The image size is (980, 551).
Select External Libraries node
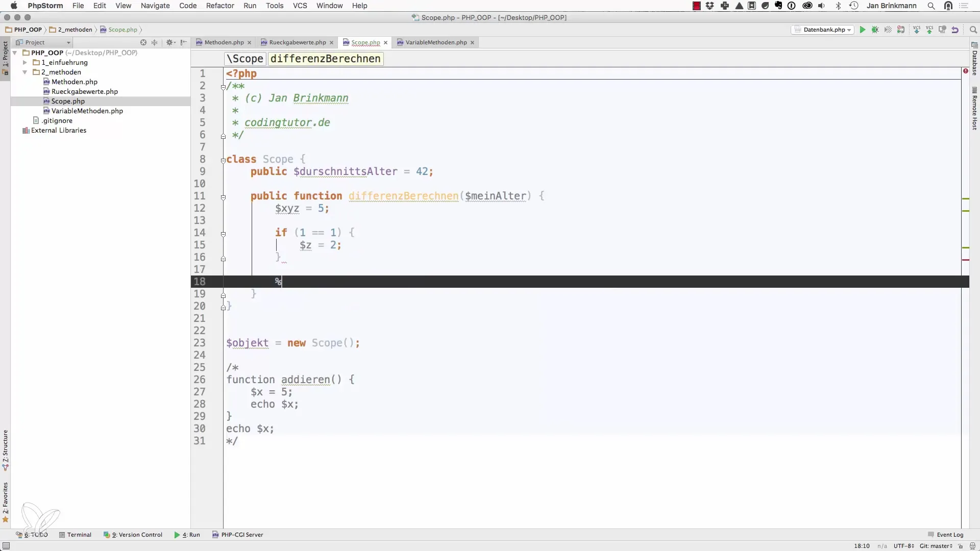coord(58,131)
